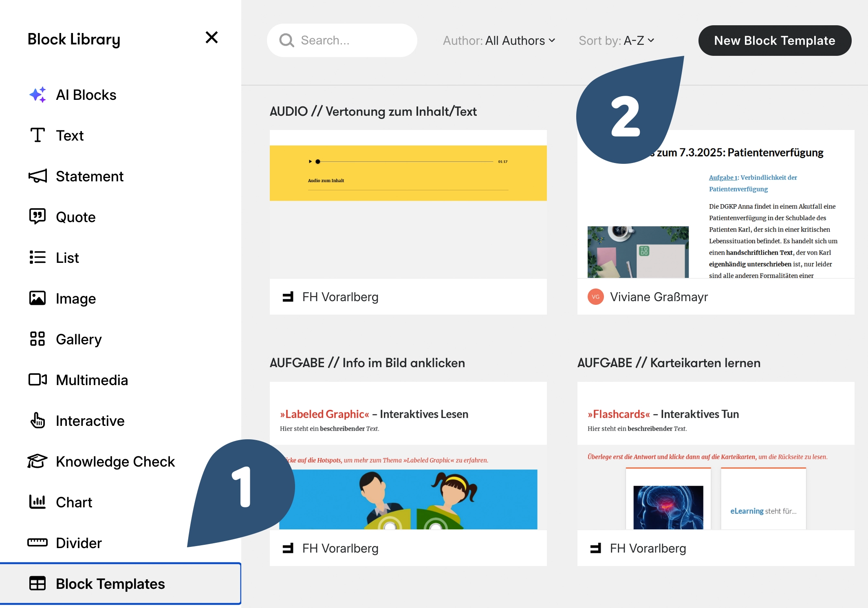Select the Statement megaphone icon
868x608 pixels.
pos(37,176)
